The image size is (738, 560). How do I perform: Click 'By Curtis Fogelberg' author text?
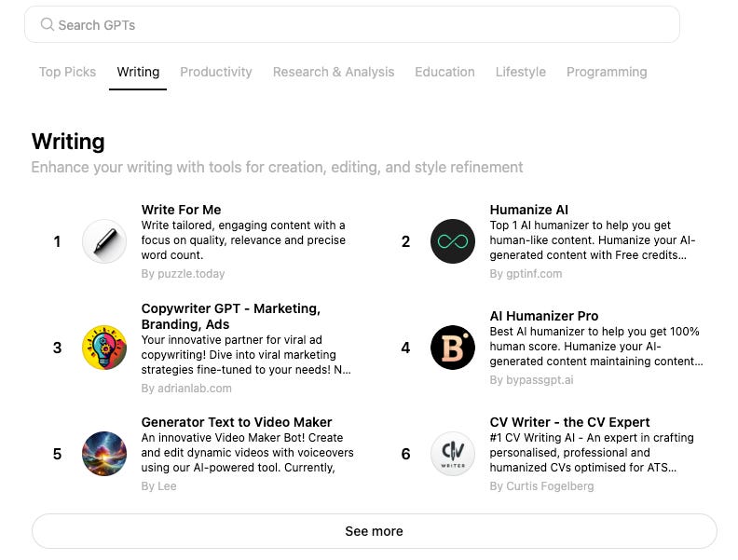[x=541, y=486]
